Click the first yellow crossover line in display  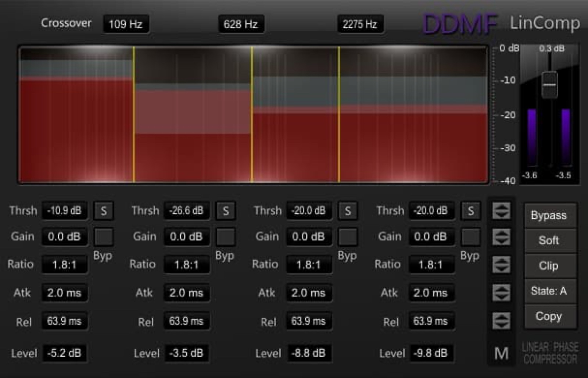[x=134, y=114]
